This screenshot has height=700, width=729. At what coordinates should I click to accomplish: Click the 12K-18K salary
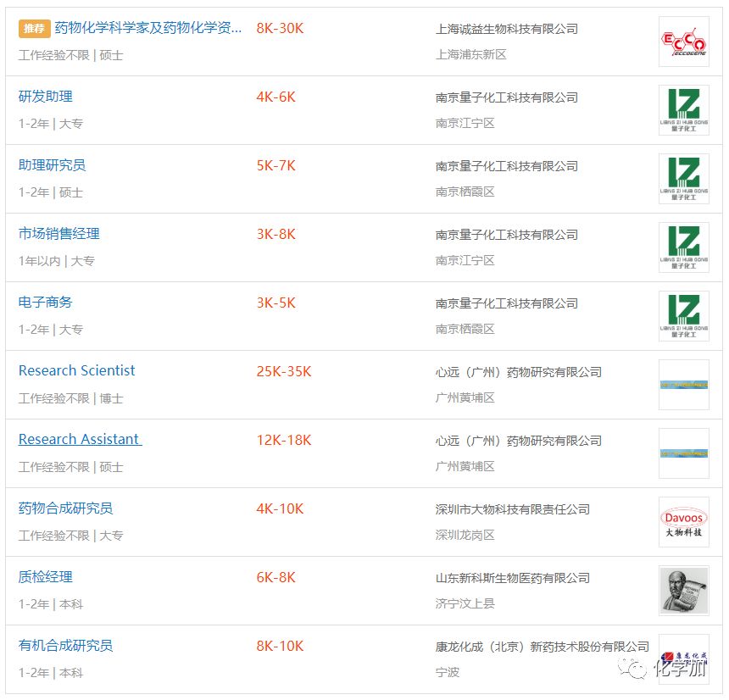tap(284, 440)
